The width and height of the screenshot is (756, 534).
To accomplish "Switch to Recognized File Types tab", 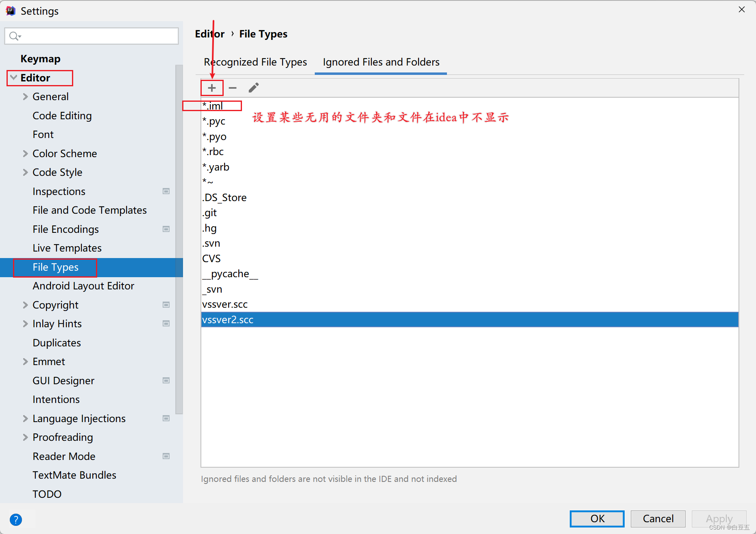I will 255,62.
